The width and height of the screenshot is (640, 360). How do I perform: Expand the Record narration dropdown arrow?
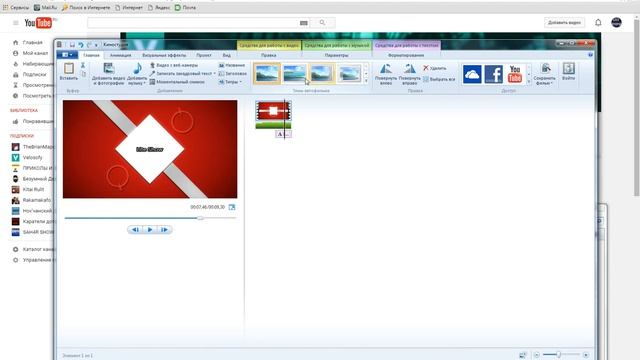tap(215, 73)
